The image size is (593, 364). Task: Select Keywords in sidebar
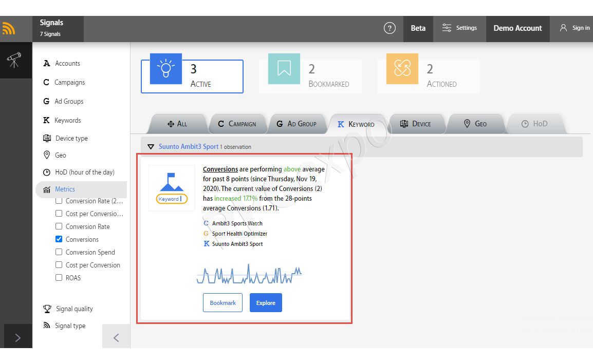point(62,120)
